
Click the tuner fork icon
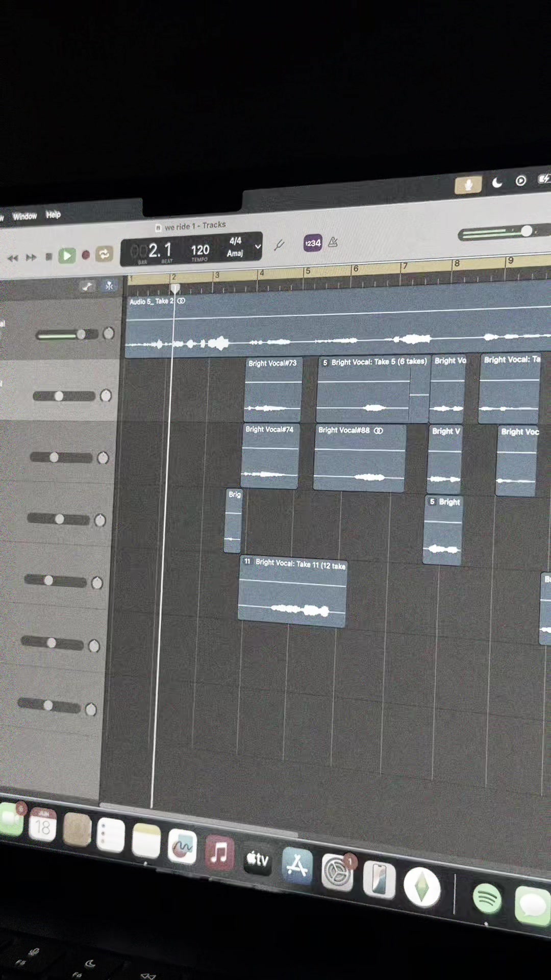[x=279, y=245]
